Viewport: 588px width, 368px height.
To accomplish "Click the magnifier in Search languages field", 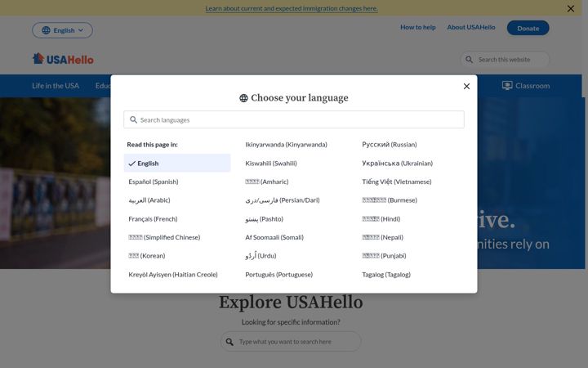I will pyautogui.click(x=133, y=119).
